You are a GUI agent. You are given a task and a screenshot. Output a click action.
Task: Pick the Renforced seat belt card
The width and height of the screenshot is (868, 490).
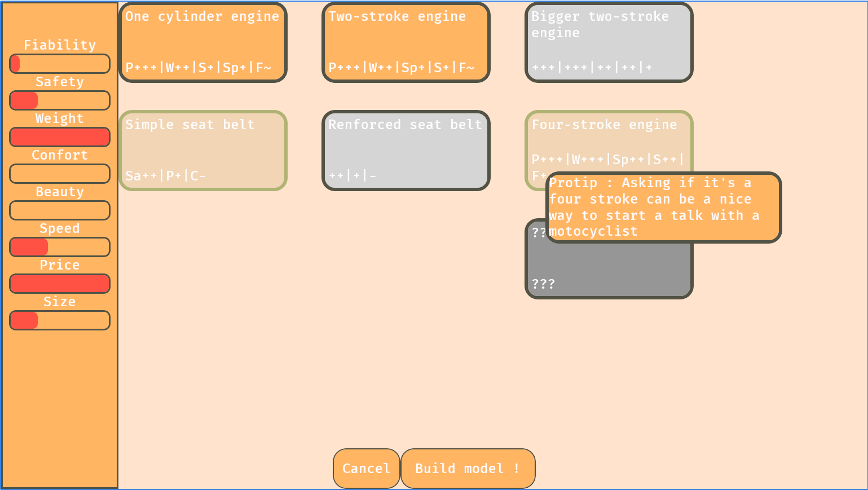coord(406,151)
